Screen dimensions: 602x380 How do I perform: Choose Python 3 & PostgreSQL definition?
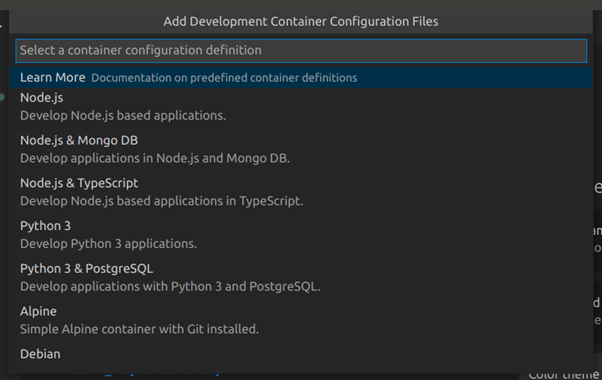point(301,277)
